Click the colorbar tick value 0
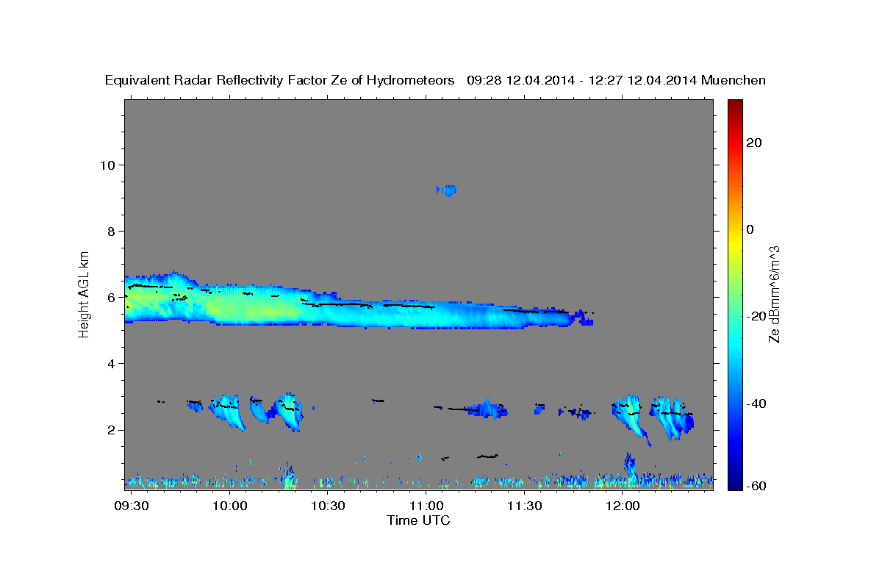 tap(750, 229)
